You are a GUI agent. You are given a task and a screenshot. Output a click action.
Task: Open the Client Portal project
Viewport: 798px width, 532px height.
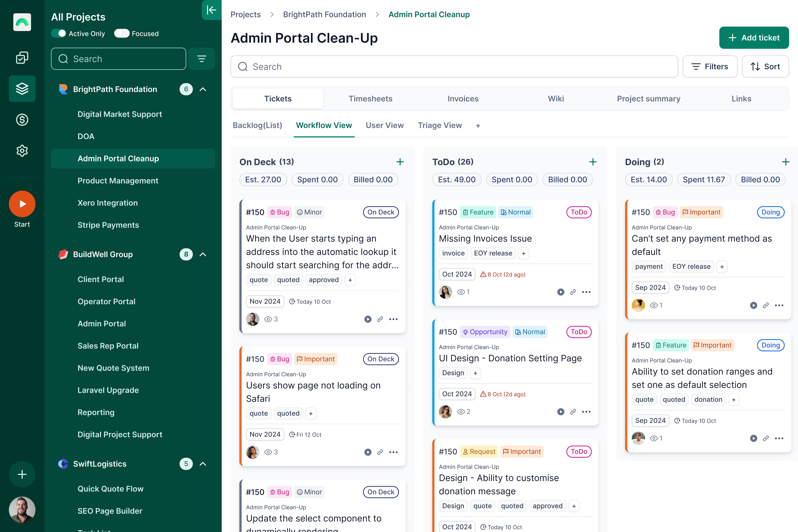100,279
